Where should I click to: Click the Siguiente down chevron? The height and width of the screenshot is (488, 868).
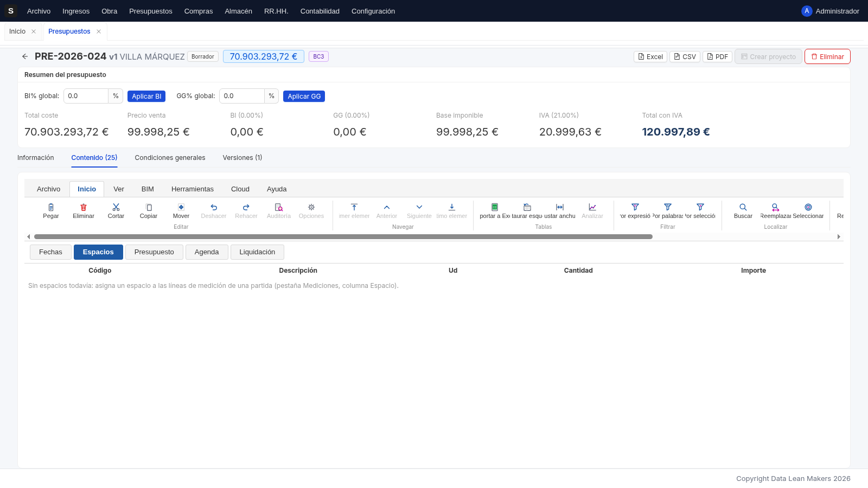pyautogui.click(x=419, y=207)
